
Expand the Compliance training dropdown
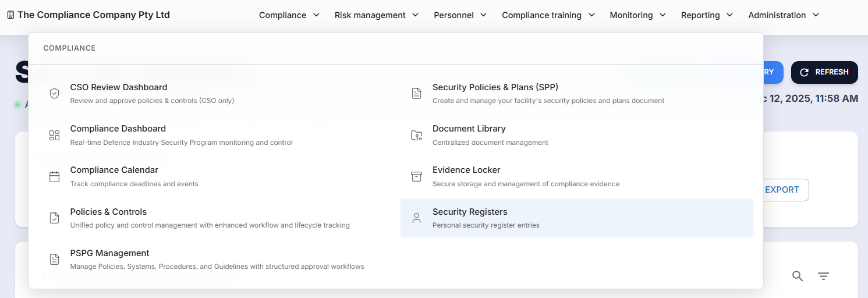pyautogui.click(x=548, y=15)
